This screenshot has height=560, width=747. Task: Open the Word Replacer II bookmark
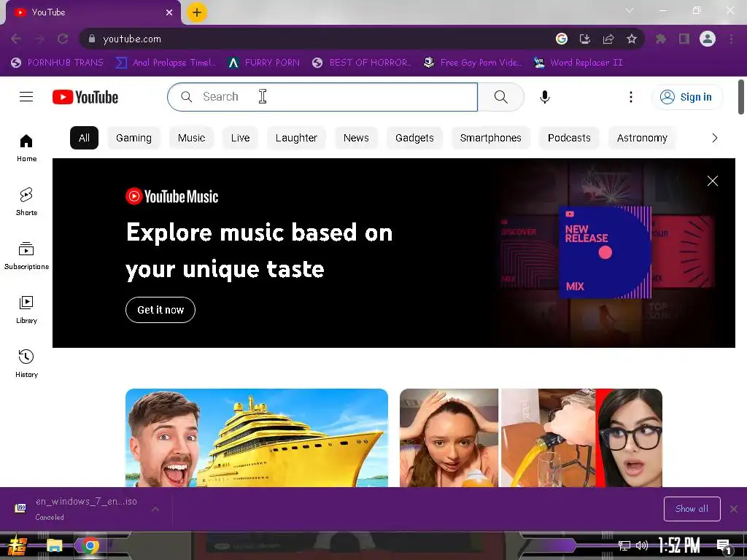[x=578, y=63]
